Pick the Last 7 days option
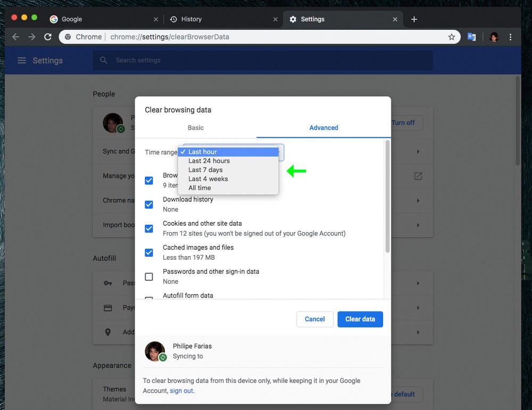 205,170
